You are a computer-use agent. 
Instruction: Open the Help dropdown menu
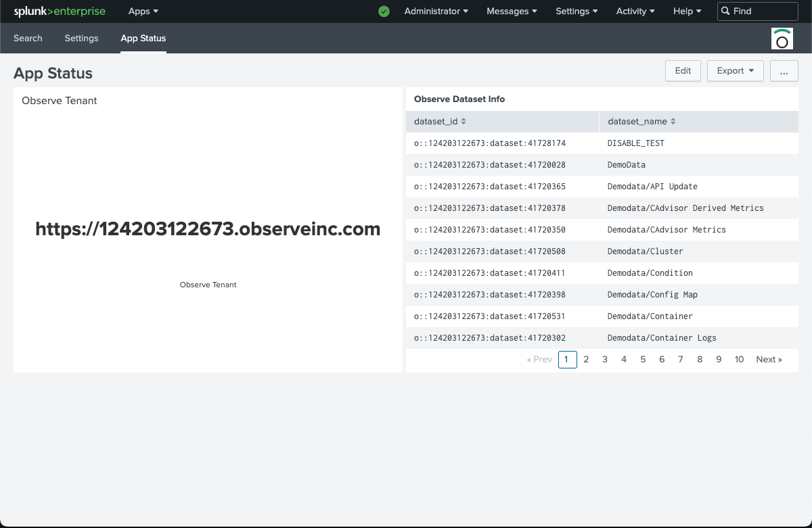click(x=687, y=11)
